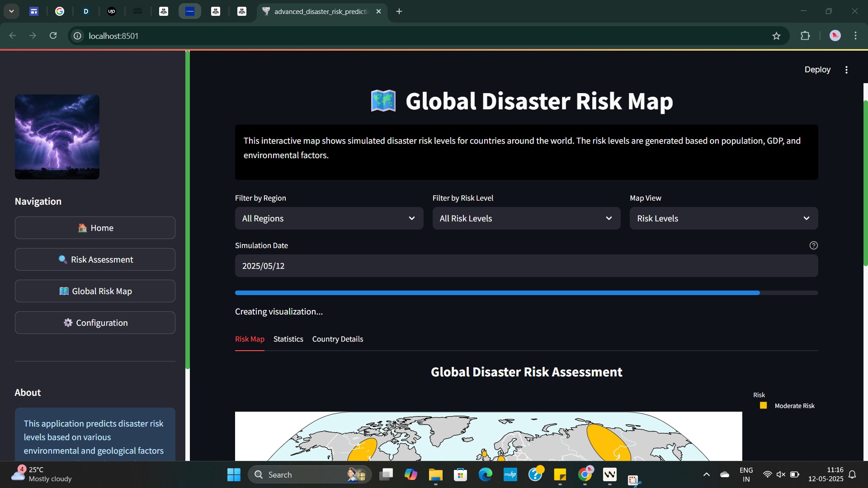
Task: Reload the localhost page
Action: [x=53, y=36]
